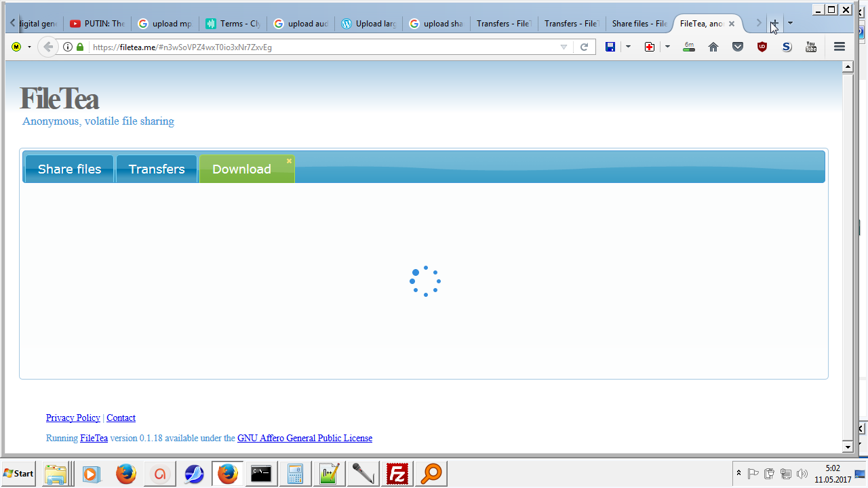Screen dimensions: 868x488
Task: Open the list all tabs dropdown
Action: pos(790,24)
